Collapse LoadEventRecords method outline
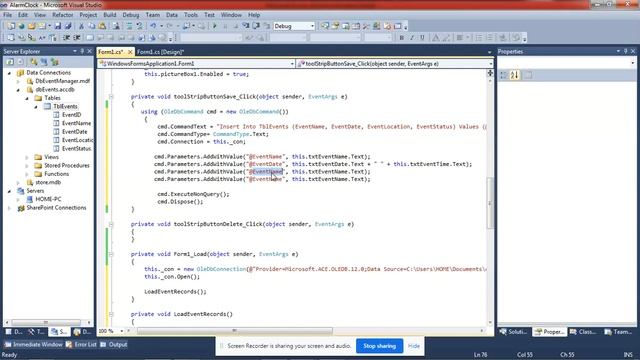This screenshot has height=360, width=640. click(111, 314)
